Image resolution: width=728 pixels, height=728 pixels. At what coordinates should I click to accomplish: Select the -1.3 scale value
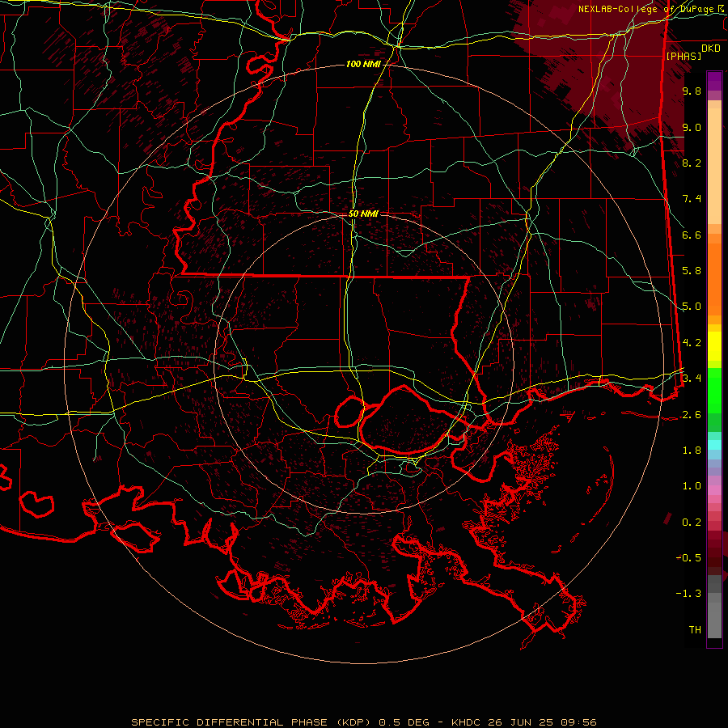tap(688, 594)
